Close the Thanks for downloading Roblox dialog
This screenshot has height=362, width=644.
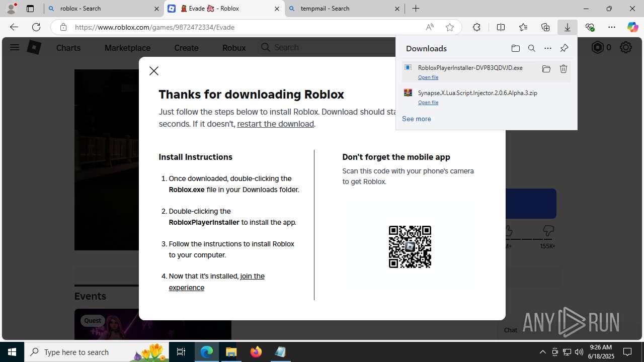[154, 71]
